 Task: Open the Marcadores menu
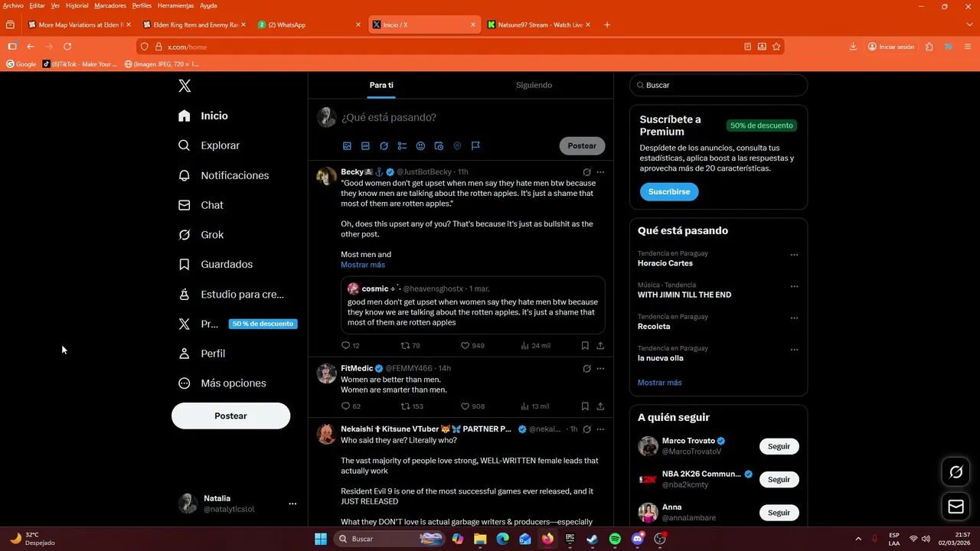click(x=110, y=5)
